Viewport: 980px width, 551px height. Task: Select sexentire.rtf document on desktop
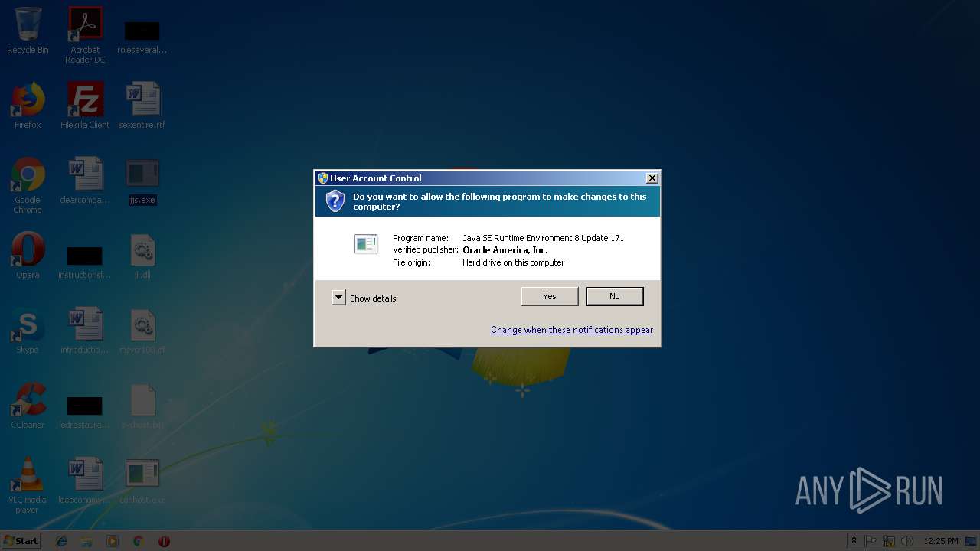pyautogui.click(x=142, y=106)
